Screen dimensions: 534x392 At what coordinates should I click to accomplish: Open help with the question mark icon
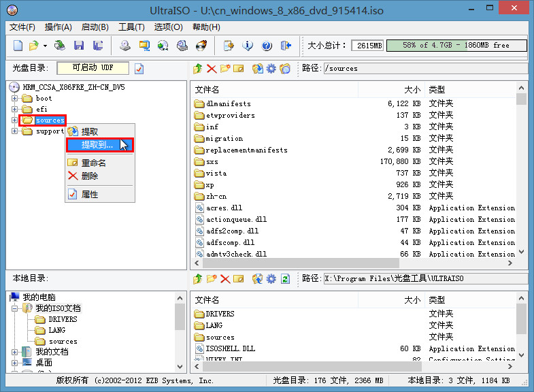pos(267,46)
